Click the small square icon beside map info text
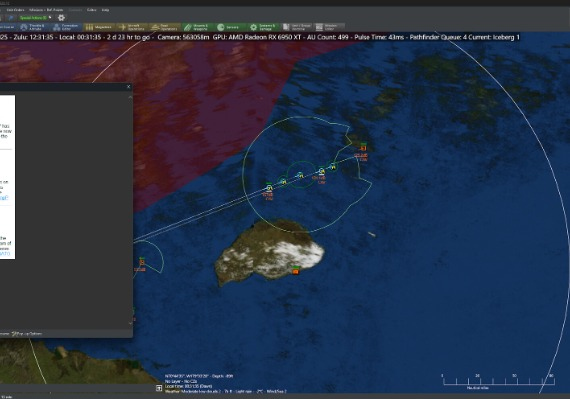The image size is (570, 399). coord(159,388)
